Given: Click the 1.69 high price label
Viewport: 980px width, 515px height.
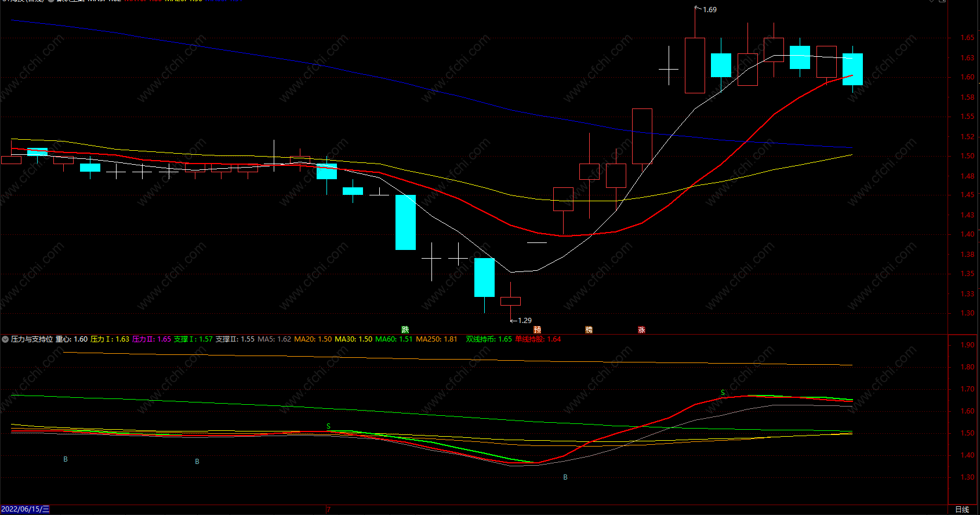Looking at the screenshot, I should [710, 10].
